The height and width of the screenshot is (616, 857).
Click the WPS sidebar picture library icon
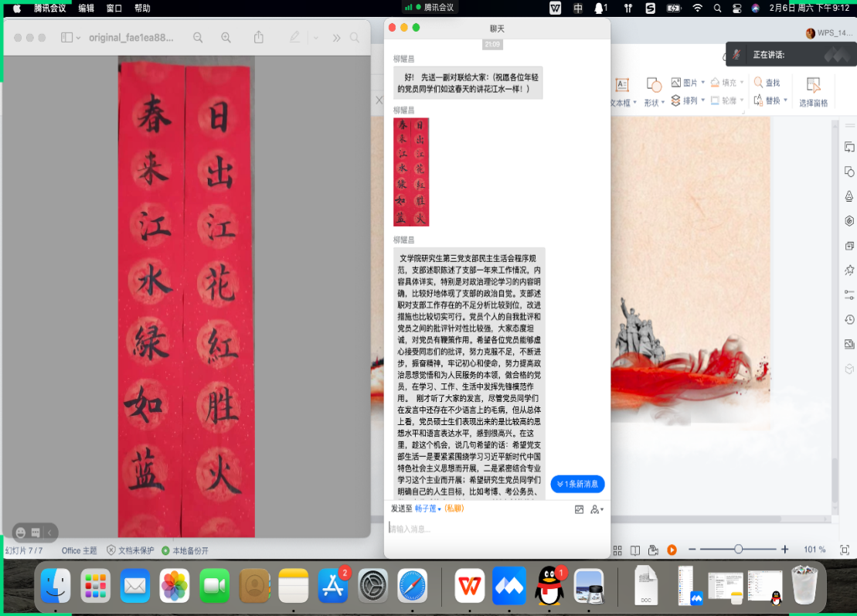coord(848,344)
